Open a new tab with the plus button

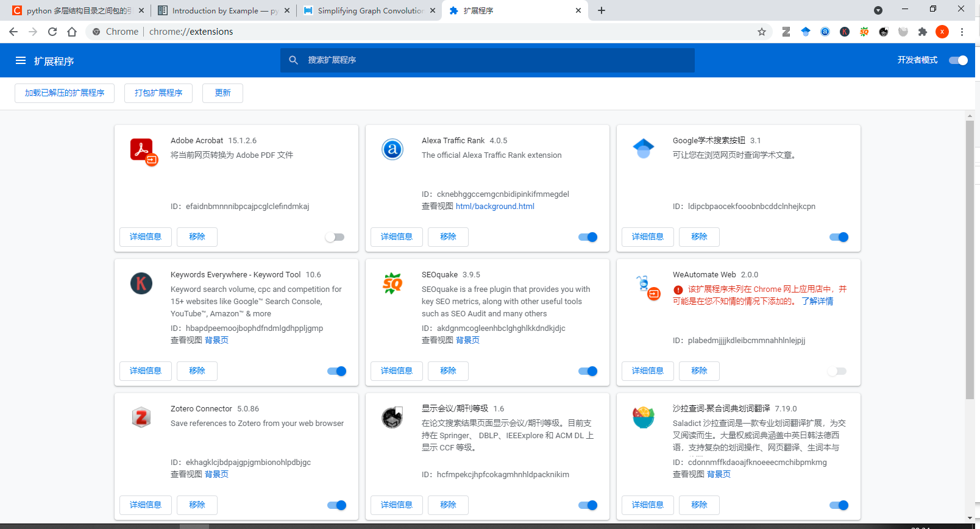pyautogui.click(x=602, y=10)
